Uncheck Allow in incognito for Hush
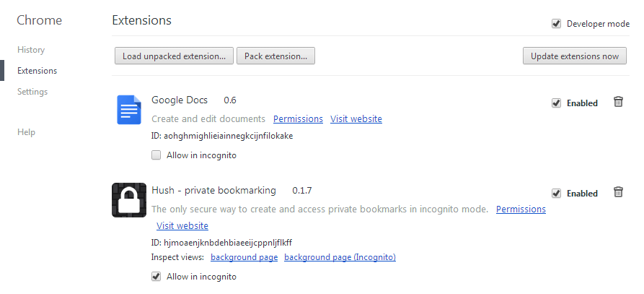644x294 pixels. (156, 276)
